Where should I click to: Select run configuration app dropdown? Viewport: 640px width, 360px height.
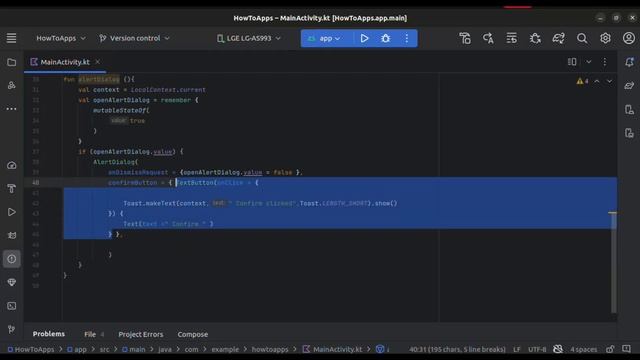[325, 38]
